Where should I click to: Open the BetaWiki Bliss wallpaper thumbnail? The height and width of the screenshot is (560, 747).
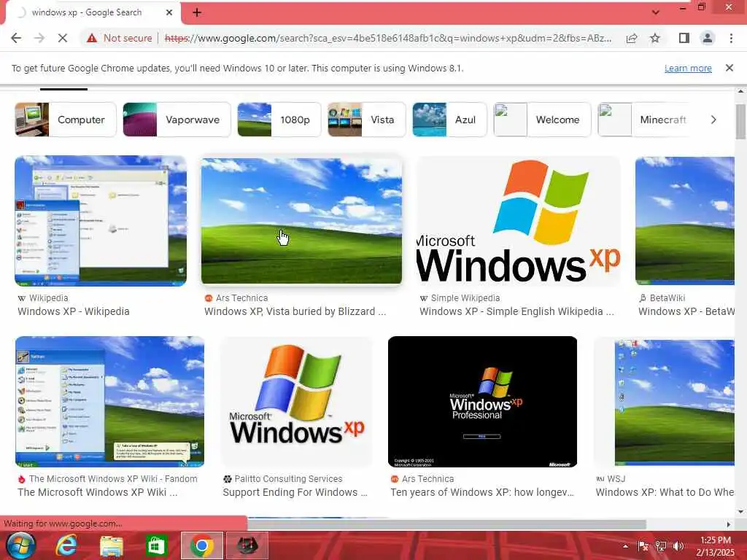(x=684, y=220)
